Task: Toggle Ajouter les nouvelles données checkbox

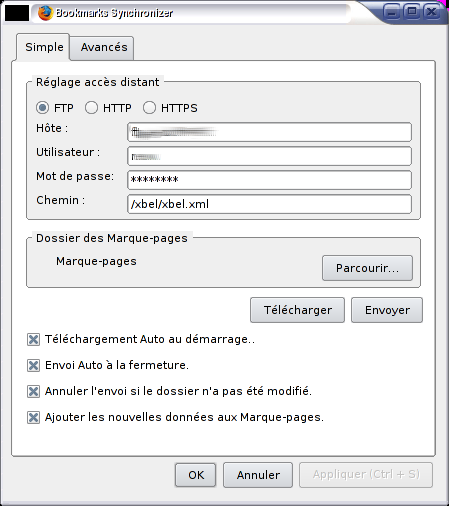Action: [33, 417]
